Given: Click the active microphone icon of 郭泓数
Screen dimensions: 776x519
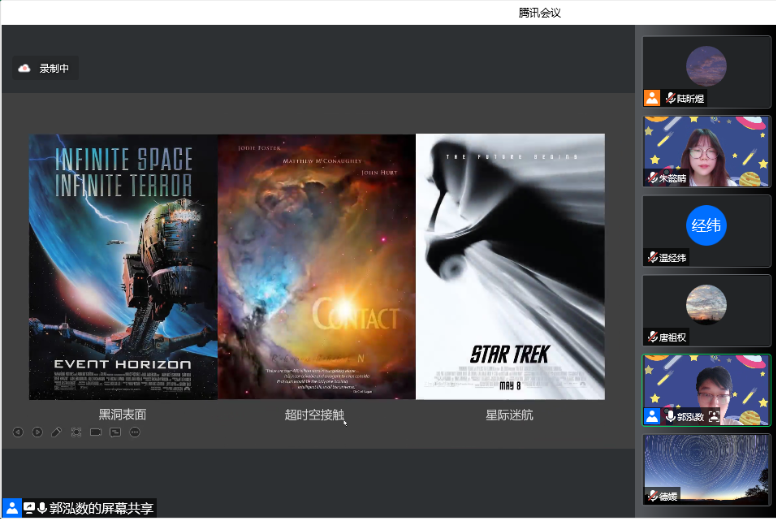Looking at the screenshot, I should 670,416.
